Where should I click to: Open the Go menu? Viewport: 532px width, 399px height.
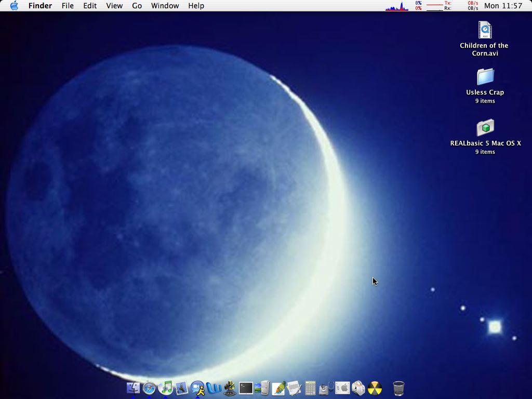click(137, 6)
